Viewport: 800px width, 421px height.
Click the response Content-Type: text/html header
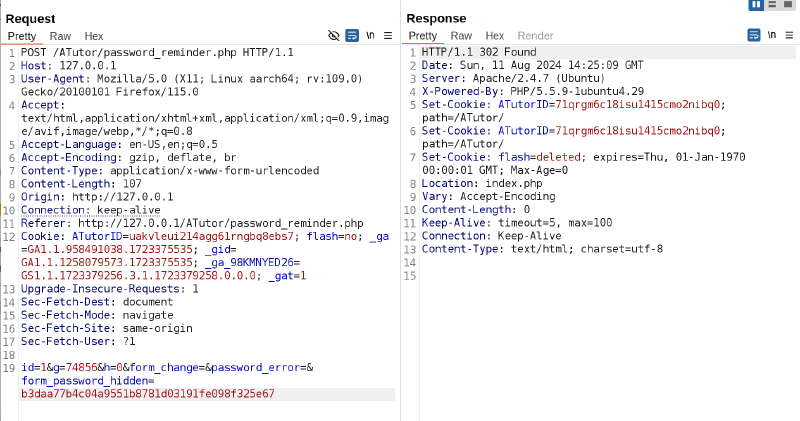coord(542,249)
